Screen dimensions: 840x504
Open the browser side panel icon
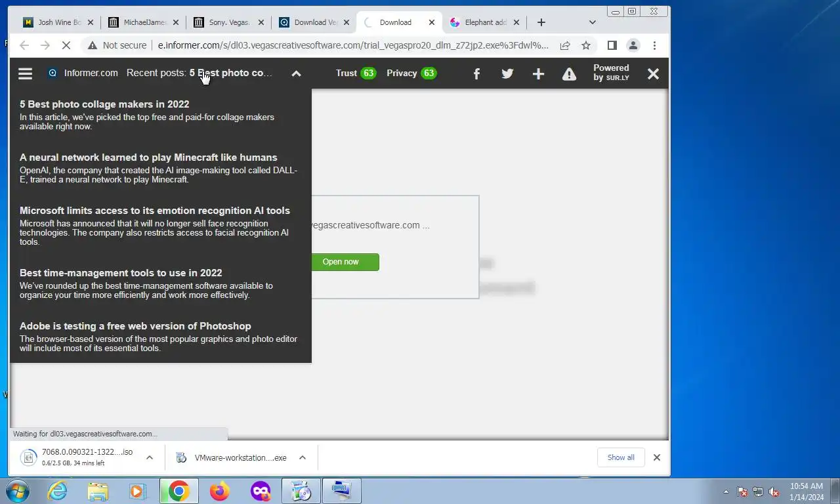pos(612,45)
